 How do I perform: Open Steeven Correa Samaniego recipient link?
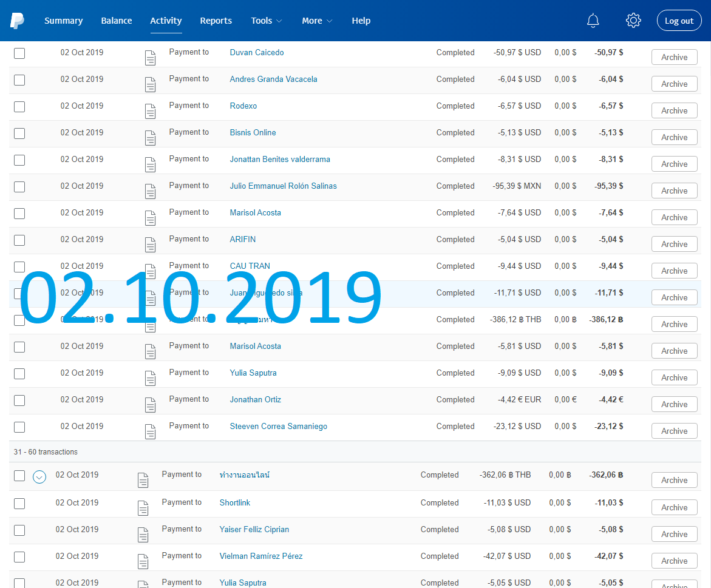click(279, 426)
